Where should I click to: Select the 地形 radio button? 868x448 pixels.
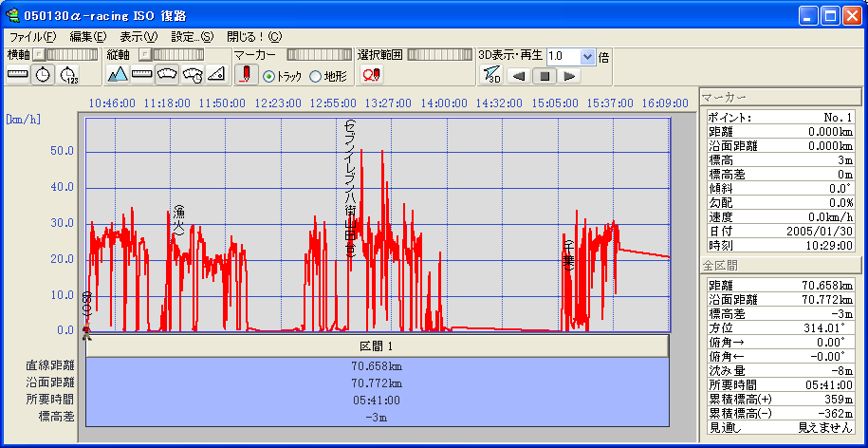315,76
